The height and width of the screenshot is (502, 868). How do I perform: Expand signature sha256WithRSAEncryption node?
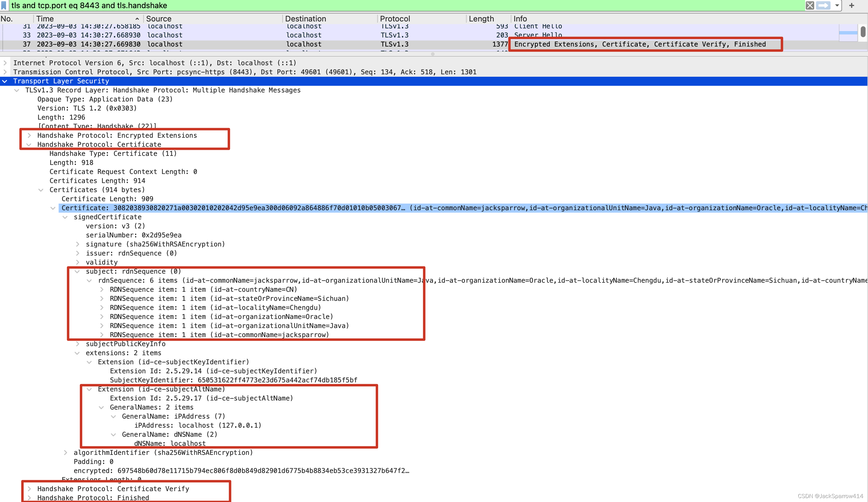[x=77, y=244]
